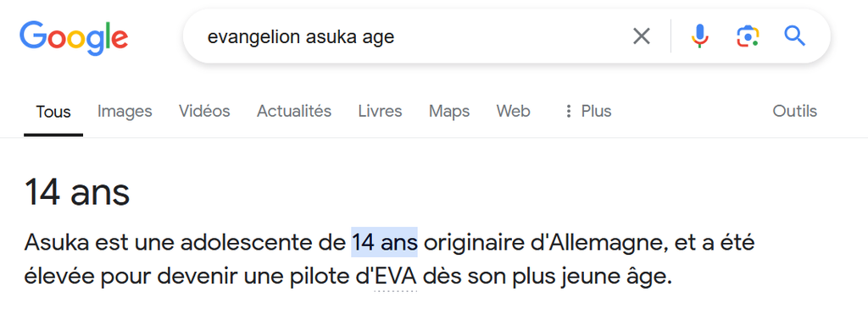Select the Tous results tab
The height and width of the screenshot is (314, 868).
53,112
